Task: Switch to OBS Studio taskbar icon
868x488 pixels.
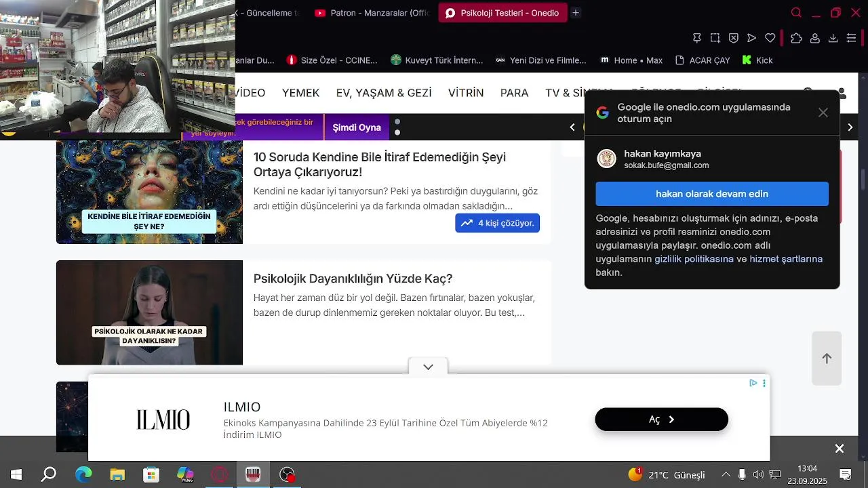Action: (x=288, y=474)
